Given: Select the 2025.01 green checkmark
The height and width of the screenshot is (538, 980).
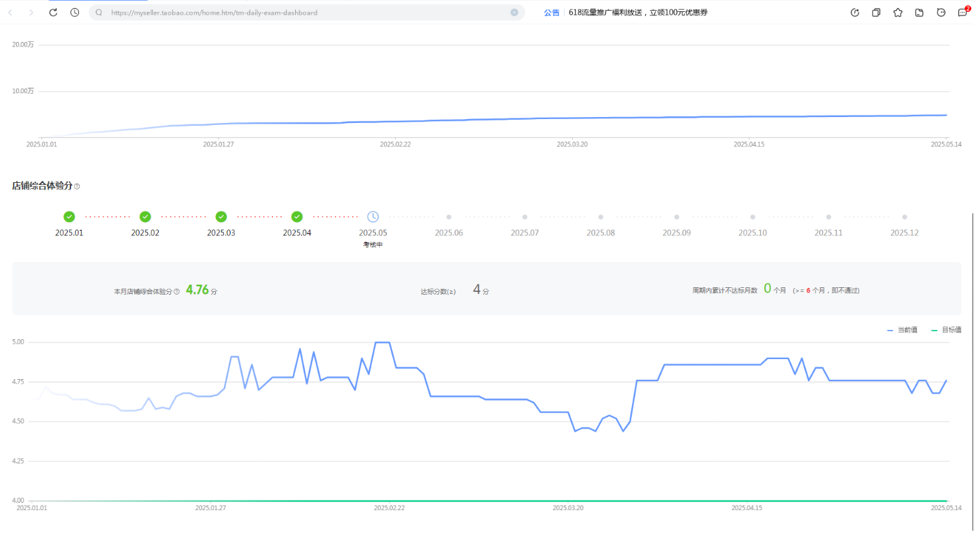Looking at the screenshot, I should (69, 217).
